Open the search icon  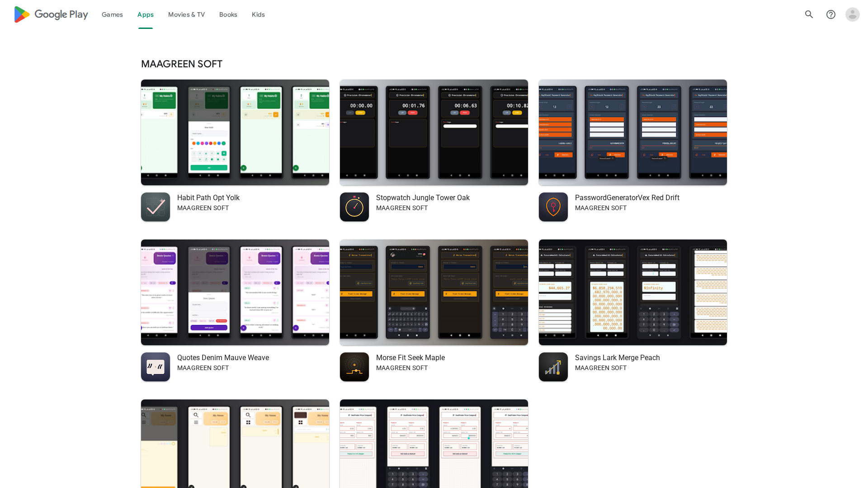click(809, 14)
